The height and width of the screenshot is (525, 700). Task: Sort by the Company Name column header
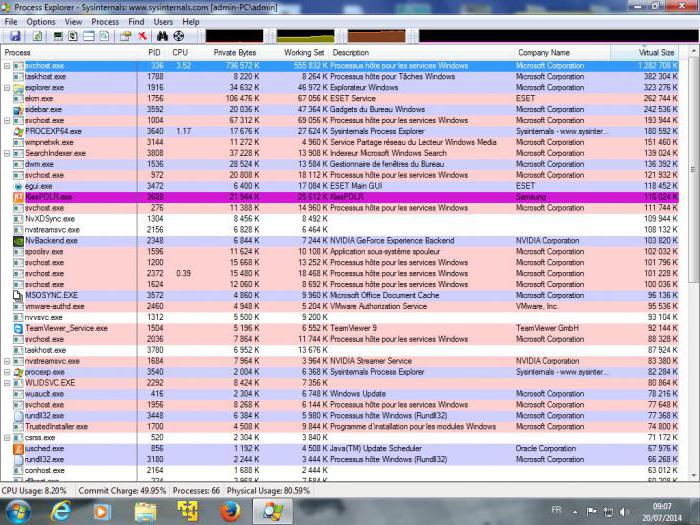click(x=545, y=52)
